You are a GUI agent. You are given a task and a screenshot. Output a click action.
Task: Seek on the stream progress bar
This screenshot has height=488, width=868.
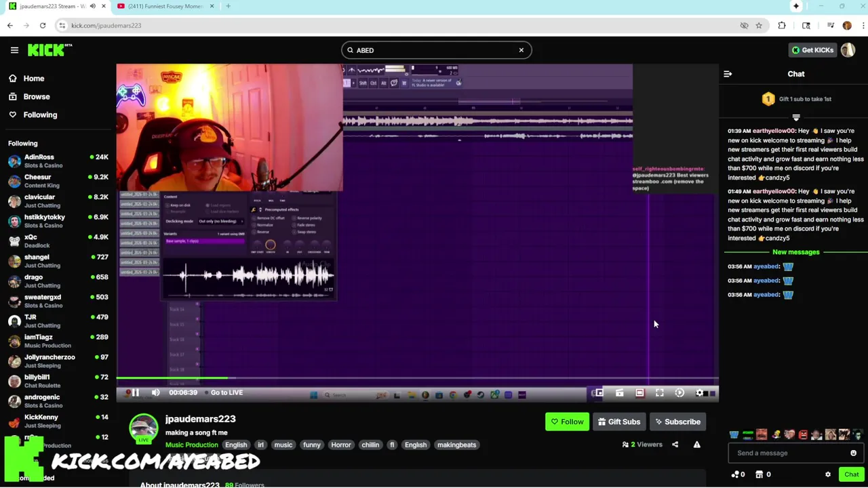pos(417,378)
